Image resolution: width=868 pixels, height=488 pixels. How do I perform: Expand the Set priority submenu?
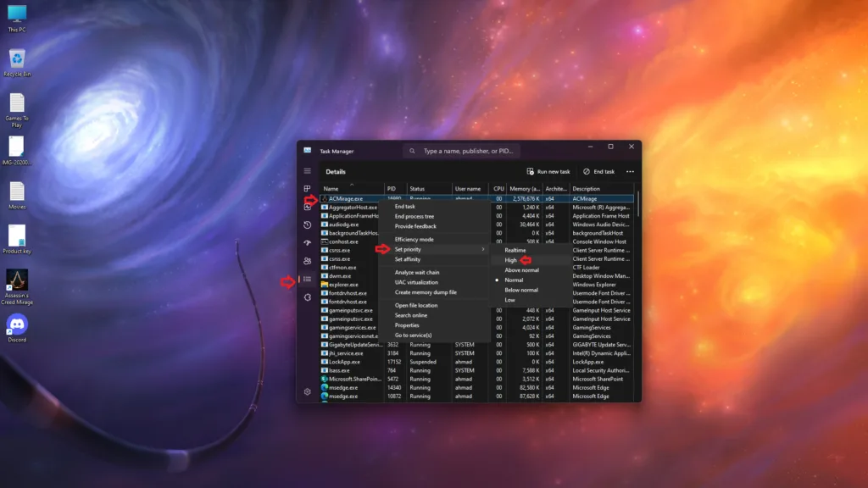coord(435,250)
